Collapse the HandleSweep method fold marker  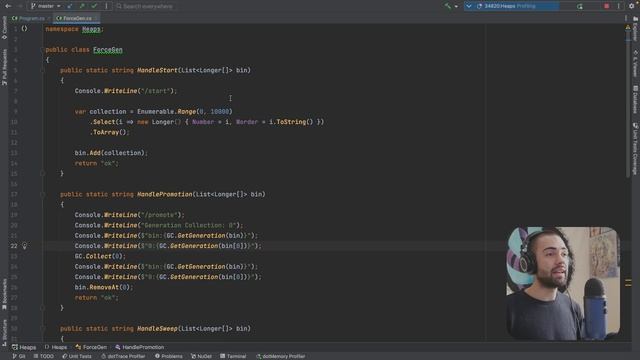coord(42,328)
